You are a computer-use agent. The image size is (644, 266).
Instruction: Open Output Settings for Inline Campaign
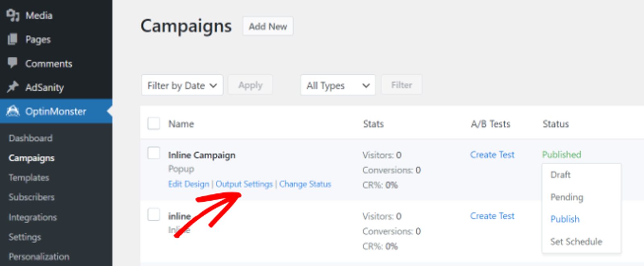(244, 184)
